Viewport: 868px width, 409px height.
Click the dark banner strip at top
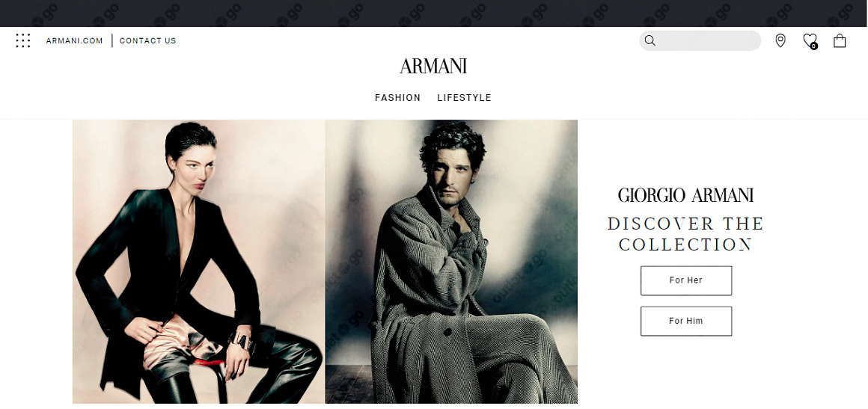pos(434,13)
